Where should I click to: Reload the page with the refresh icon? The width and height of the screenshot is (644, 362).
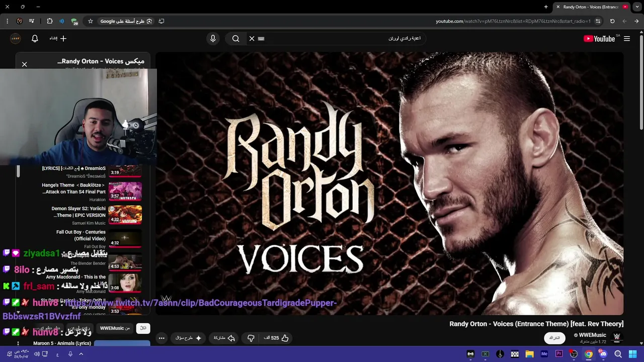coord(612,21)
